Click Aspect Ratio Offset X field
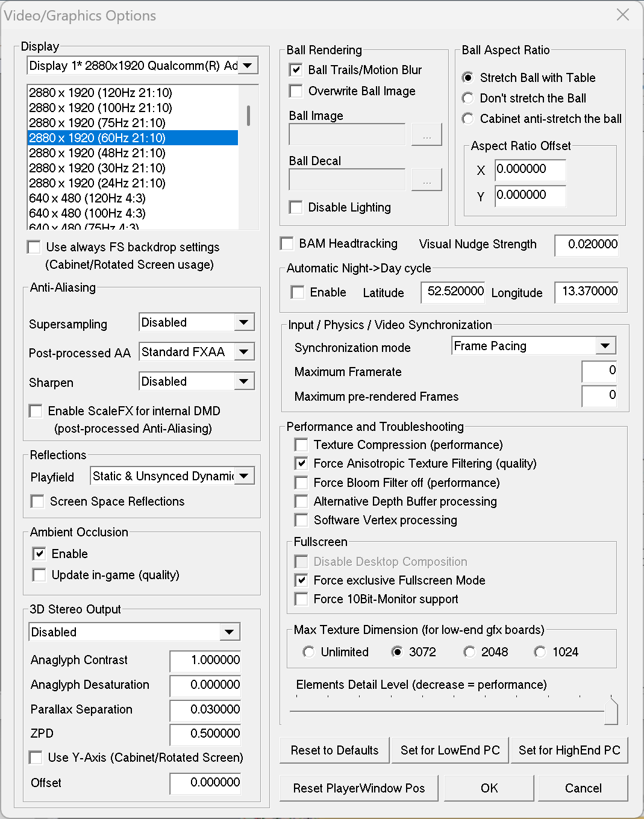644x819 pixels. pyautogui.click(x=530, y=170)
